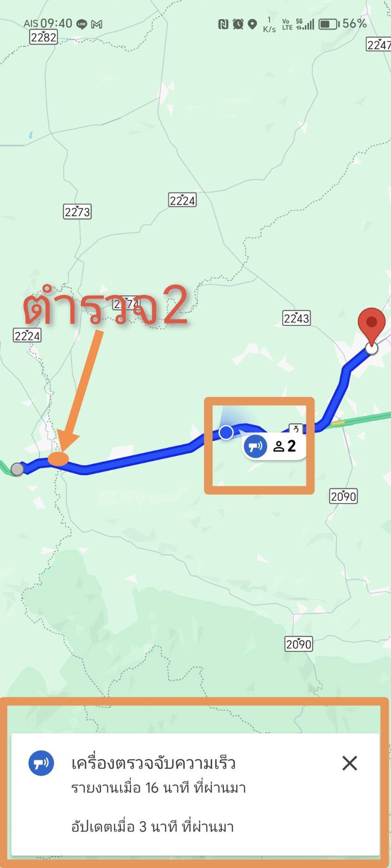Image resolution: width=391 pixels, height=868 pixels.
Task: Tap the lower road 2090 shield label
Action: coord(299,644)
